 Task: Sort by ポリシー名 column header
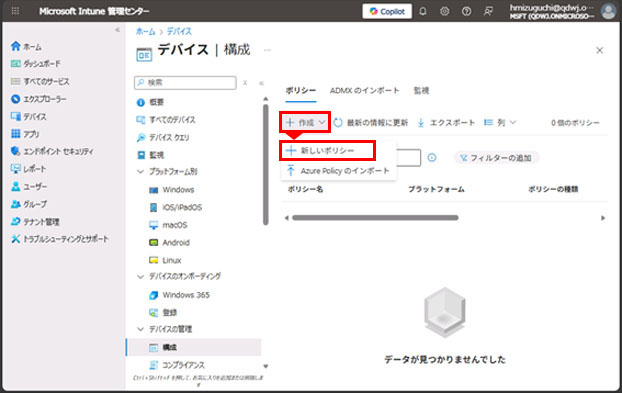pos(305,189)
